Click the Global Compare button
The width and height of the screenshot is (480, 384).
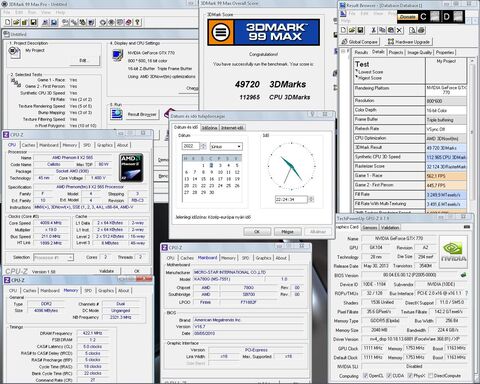360,42
